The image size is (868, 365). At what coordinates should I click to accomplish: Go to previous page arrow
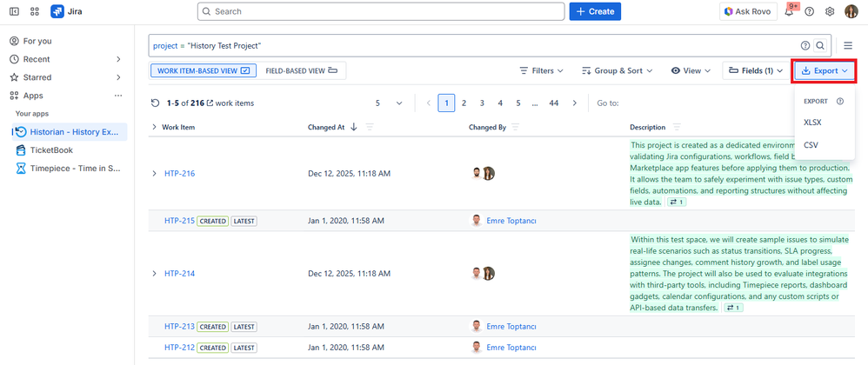coord(429,103)
